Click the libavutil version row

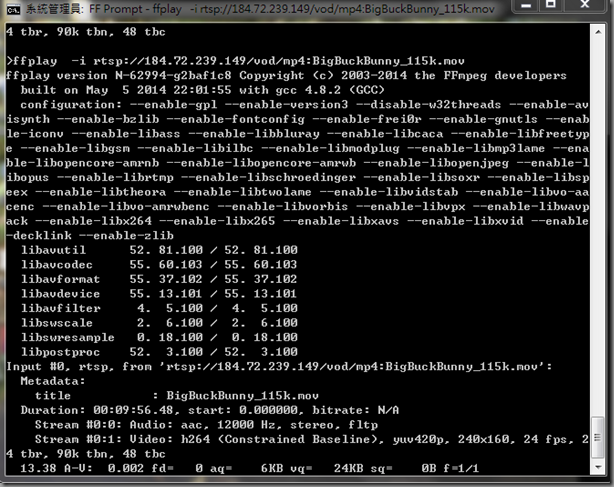[159, 250]
